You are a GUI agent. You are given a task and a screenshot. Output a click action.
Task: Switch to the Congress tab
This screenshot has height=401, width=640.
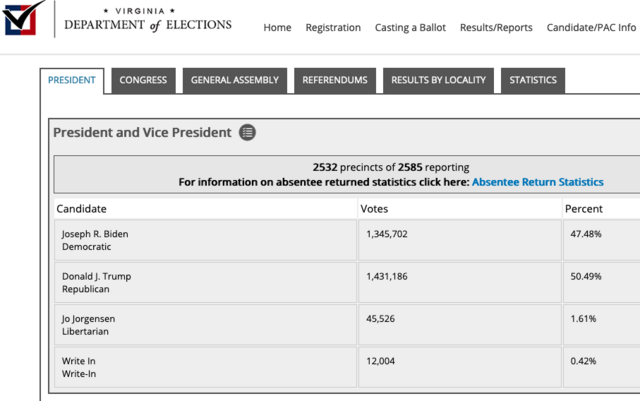143,80
